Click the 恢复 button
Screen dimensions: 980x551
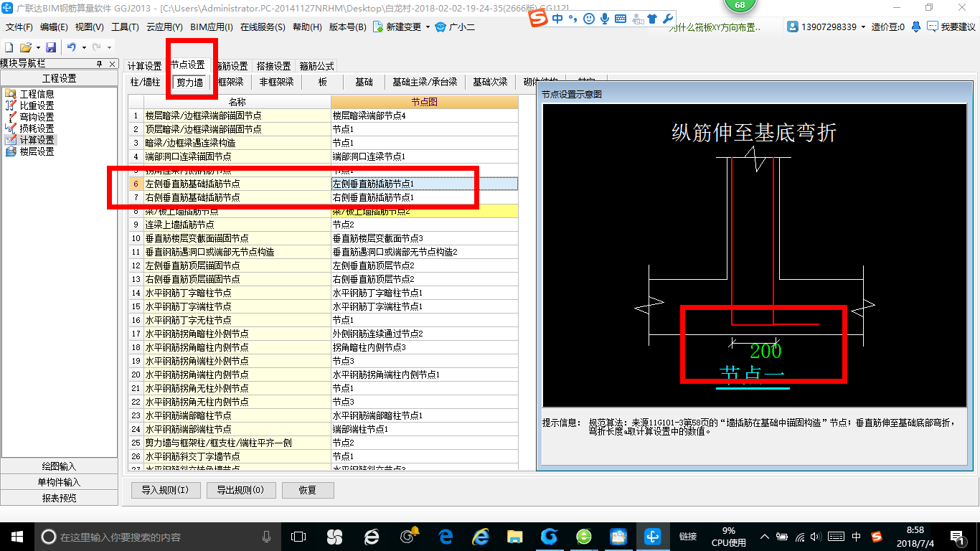click(308, 491)
